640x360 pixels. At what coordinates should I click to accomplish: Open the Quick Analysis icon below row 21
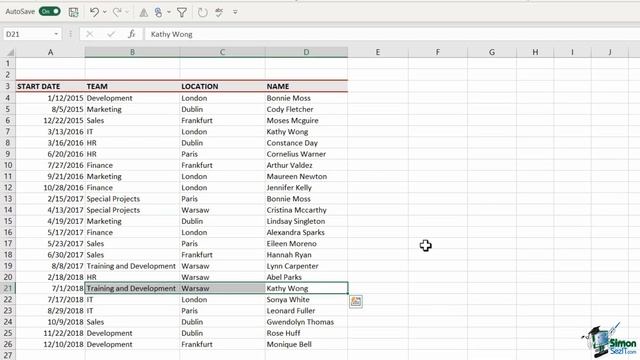[356, 301]
